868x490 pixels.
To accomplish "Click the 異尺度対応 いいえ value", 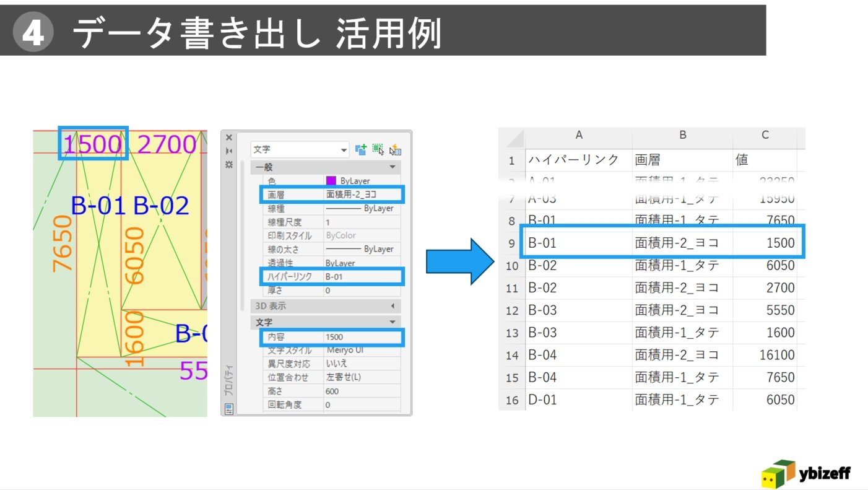I will (362, 364).
